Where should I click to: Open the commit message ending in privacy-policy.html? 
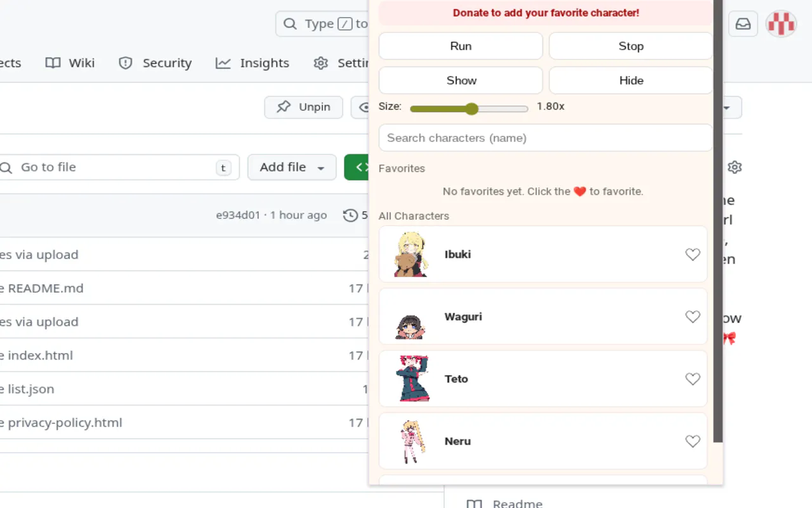[61, 423]
